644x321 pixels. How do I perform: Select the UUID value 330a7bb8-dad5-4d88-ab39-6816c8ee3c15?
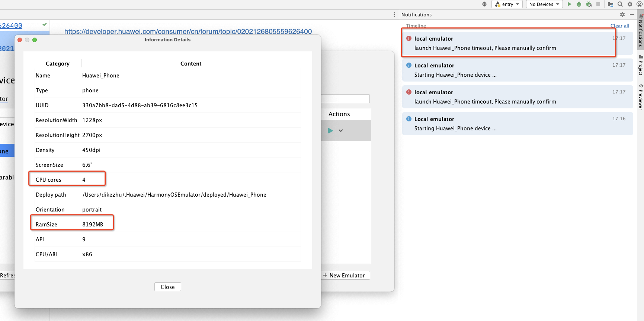[140, 105]
